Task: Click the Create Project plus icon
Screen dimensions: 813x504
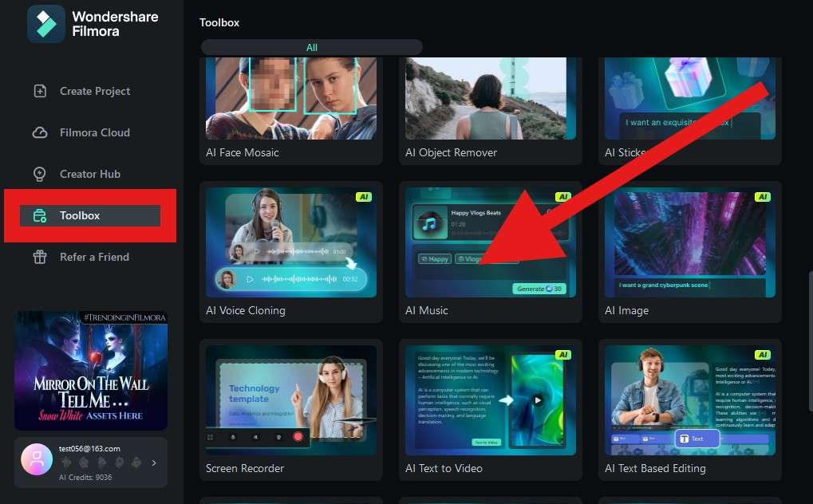Action: pos(40,91)
